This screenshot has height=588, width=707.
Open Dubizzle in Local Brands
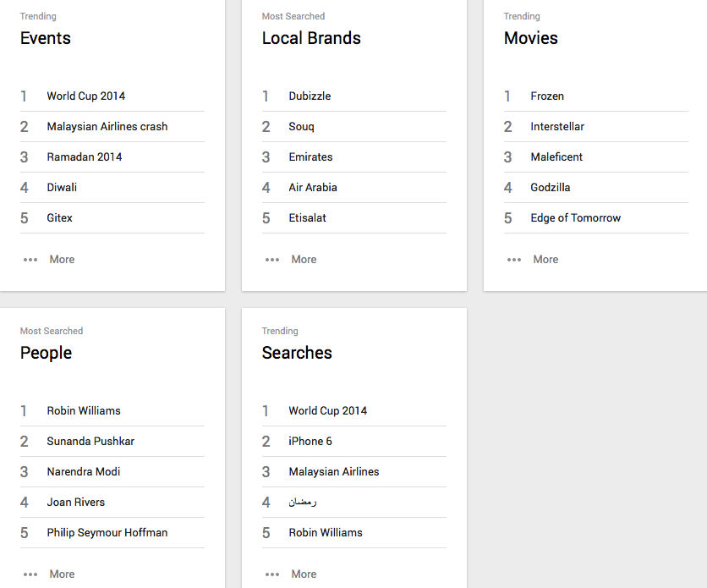(310, 96)
